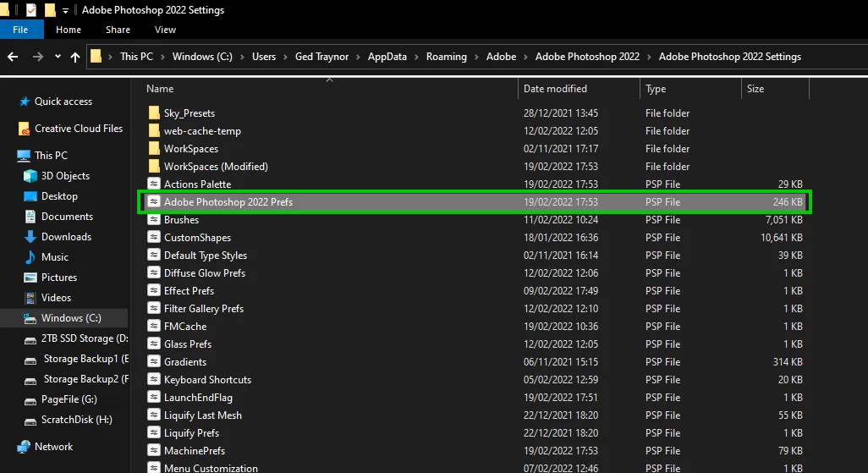
Task: Select the Effect Prefs file icon
Action: tap(154, 290)
